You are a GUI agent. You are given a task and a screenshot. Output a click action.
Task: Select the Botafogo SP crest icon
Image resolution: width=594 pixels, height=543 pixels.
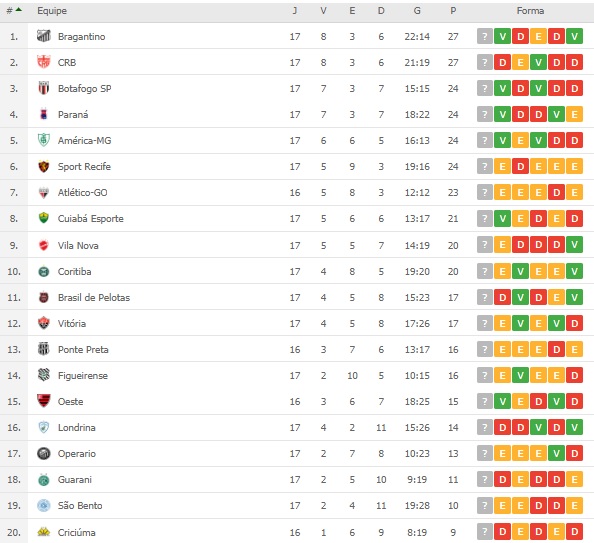44,88
